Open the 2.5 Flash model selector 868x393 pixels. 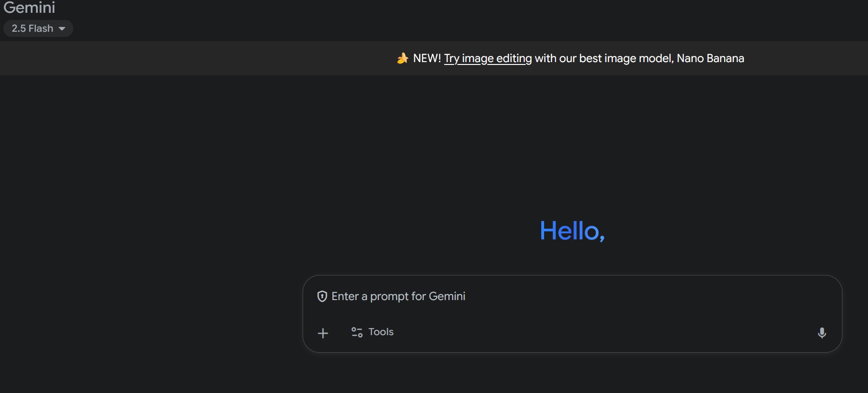point(38,28)
